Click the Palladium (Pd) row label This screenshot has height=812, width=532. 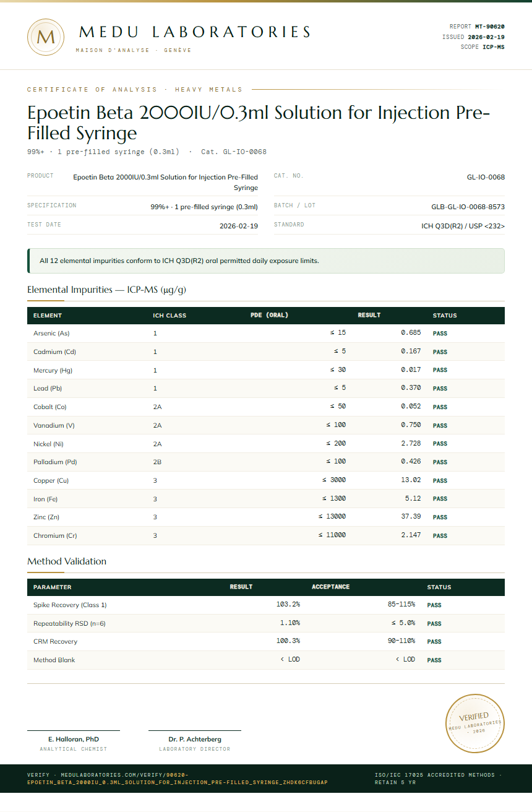[55, 462]
